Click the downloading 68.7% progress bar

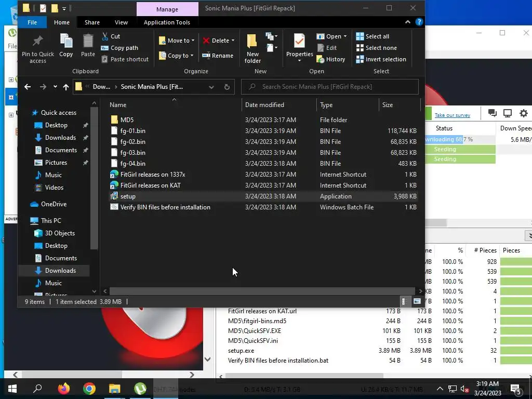click(x=460, y=139)
